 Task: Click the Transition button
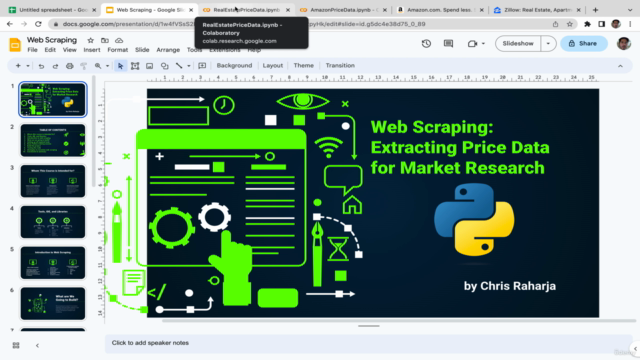340,66
